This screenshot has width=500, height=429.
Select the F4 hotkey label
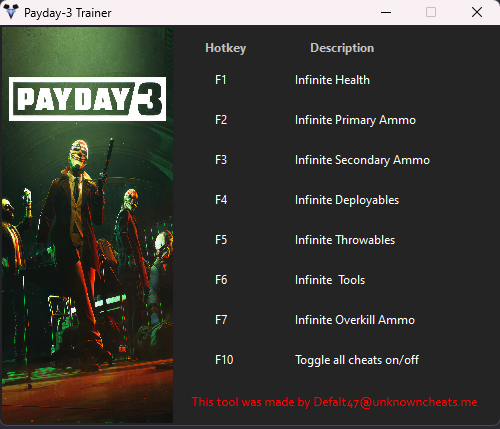(x=221, y=200)
